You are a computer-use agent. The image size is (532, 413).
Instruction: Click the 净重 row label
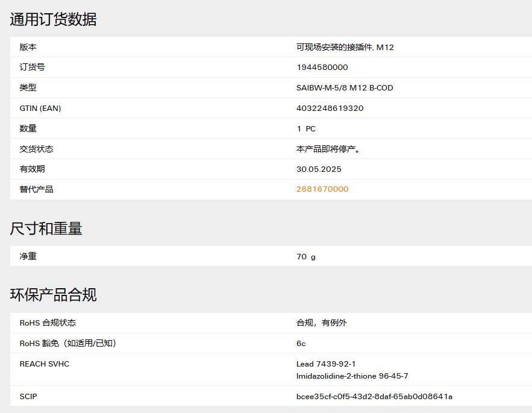pos(28,256)
